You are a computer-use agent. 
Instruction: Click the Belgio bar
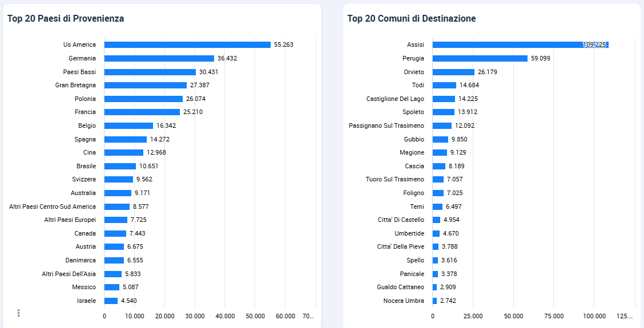[128, 125]
